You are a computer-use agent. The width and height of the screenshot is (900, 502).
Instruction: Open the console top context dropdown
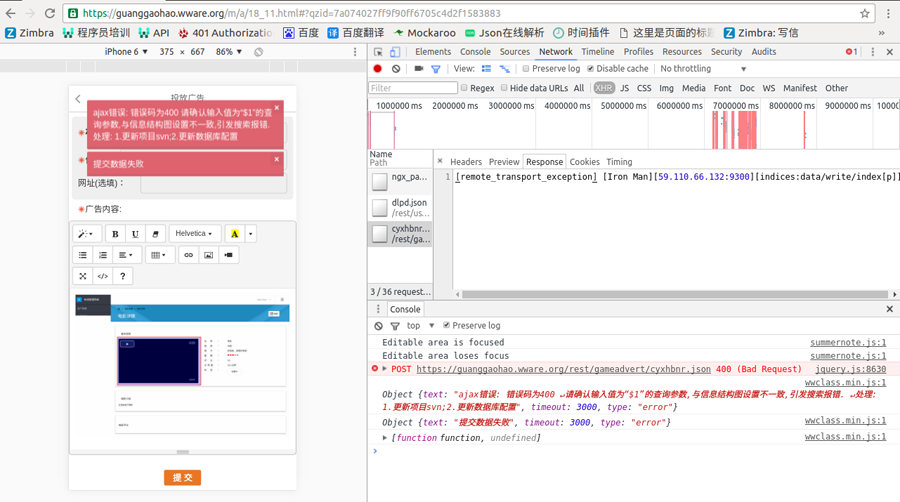(420, 325)
